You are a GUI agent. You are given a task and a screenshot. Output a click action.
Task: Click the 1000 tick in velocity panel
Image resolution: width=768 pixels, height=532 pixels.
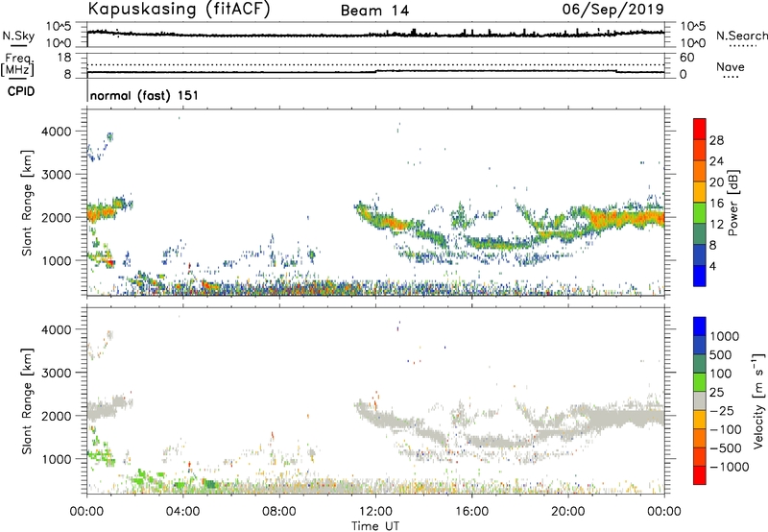(x=56, y=459)
